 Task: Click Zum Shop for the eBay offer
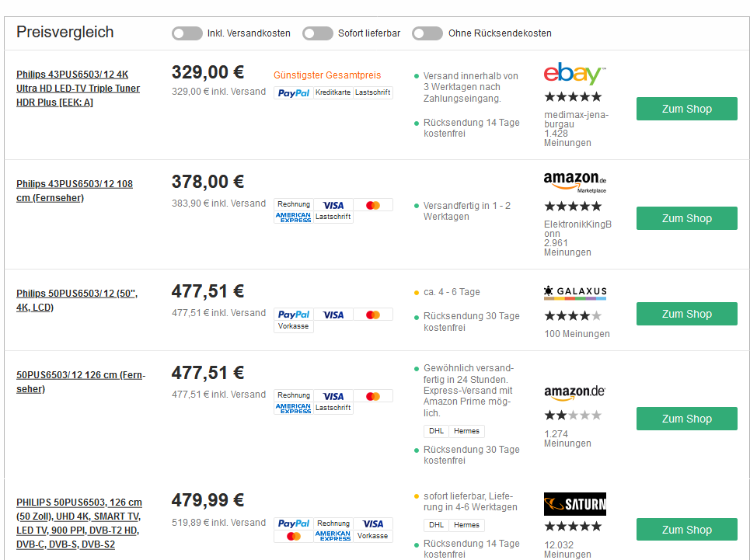686,109
